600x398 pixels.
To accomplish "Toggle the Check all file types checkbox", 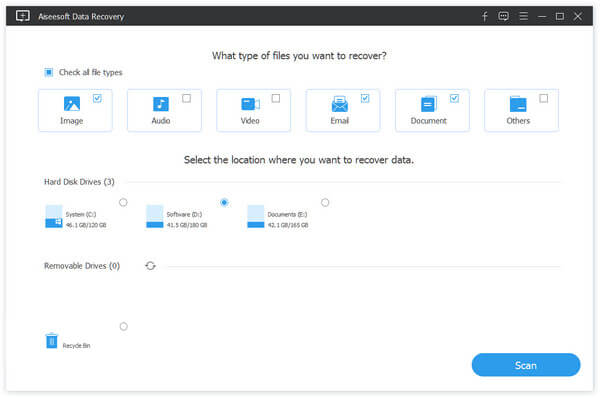I will tap(49, 72).
